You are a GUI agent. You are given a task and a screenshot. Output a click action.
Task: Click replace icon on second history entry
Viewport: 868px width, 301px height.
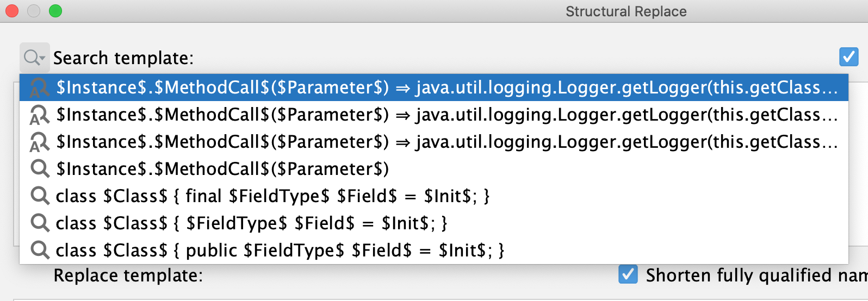pyautogui.click(x=39, y=115)
